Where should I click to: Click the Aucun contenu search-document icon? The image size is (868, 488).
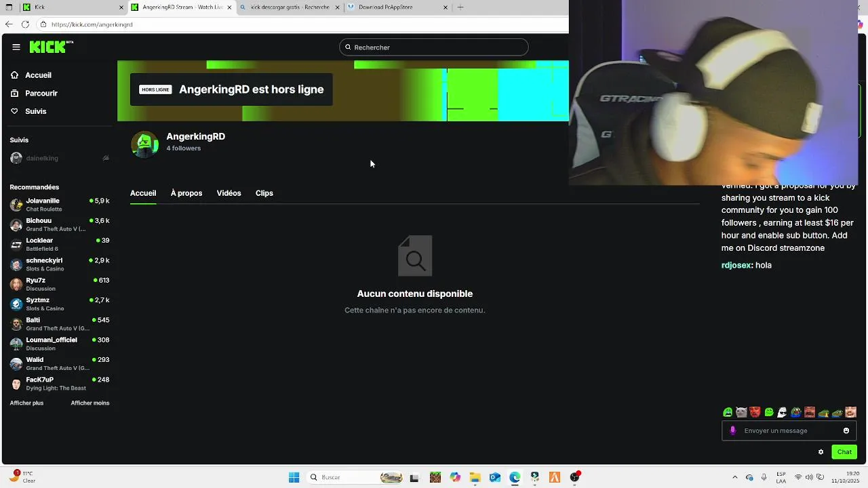[415, 256]
